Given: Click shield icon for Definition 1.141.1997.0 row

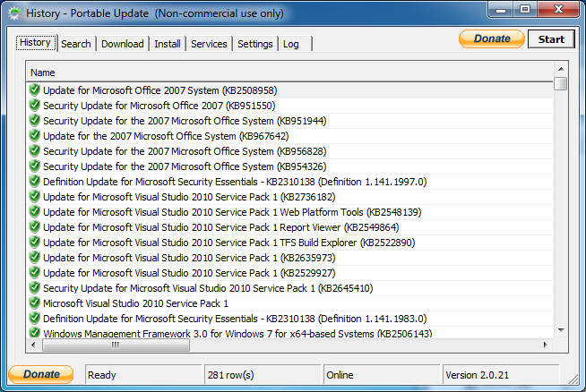Looking at the screenshot, I should tap(34, 182).
